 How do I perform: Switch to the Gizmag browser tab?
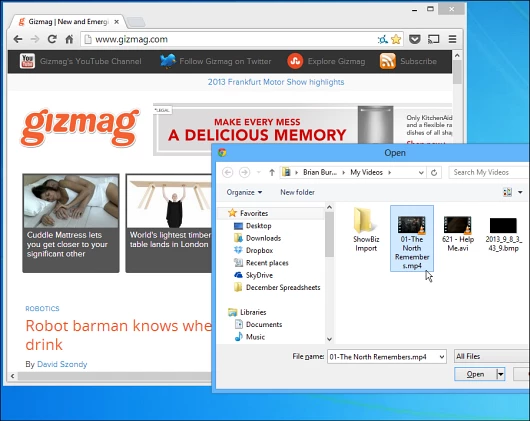pyautogui.click(x=68, y=22)
